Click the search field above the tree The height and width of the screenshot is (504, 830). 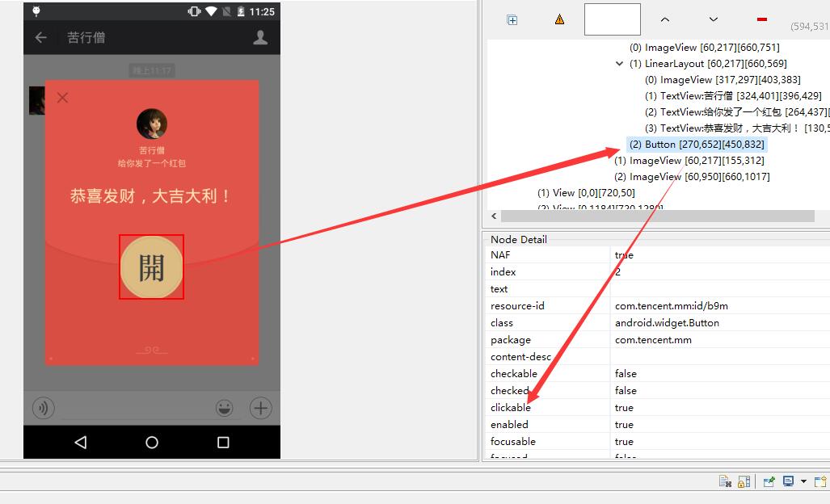pos(613,19)
